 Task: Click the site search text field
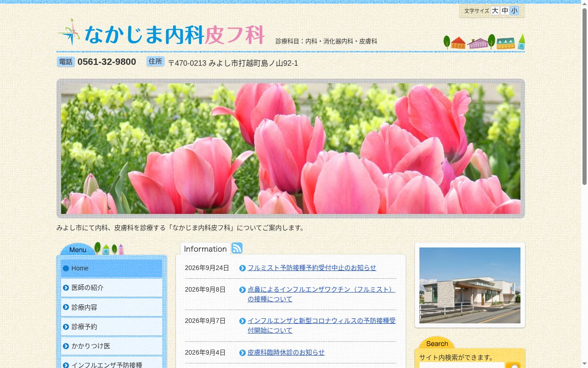tap(462, 365)
